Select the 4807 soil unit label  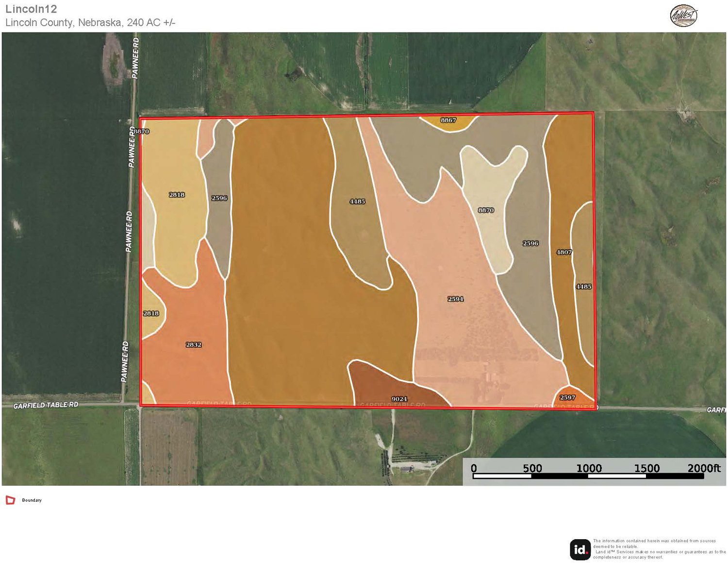[x=563, y=252]
